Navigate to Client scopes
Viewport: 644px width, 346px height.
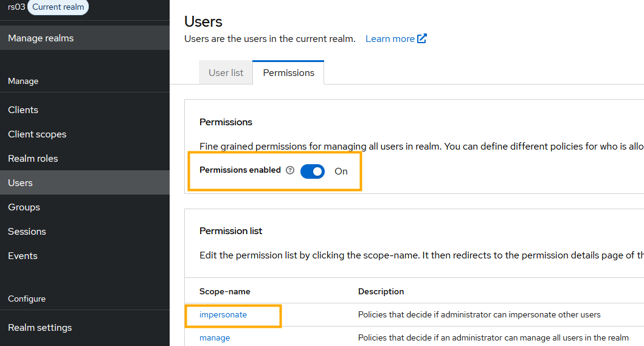pos(37,134)
